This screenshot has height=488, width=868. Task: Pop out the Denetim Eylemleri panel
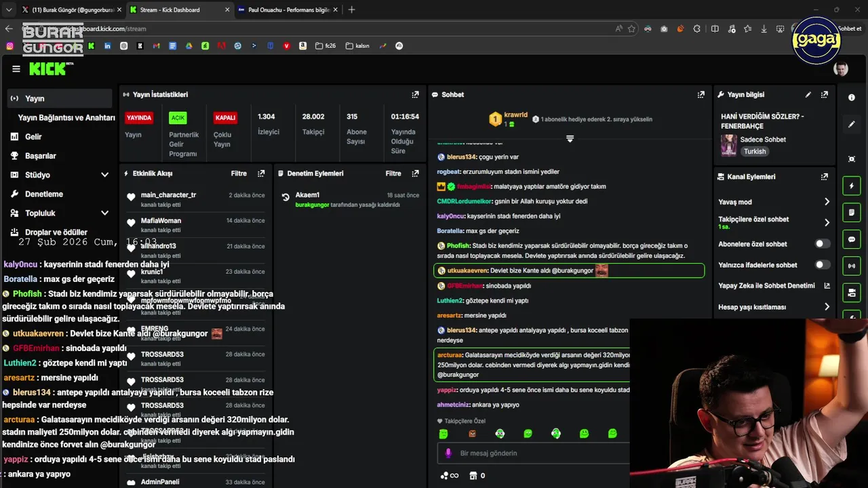[x=415, y=174]
